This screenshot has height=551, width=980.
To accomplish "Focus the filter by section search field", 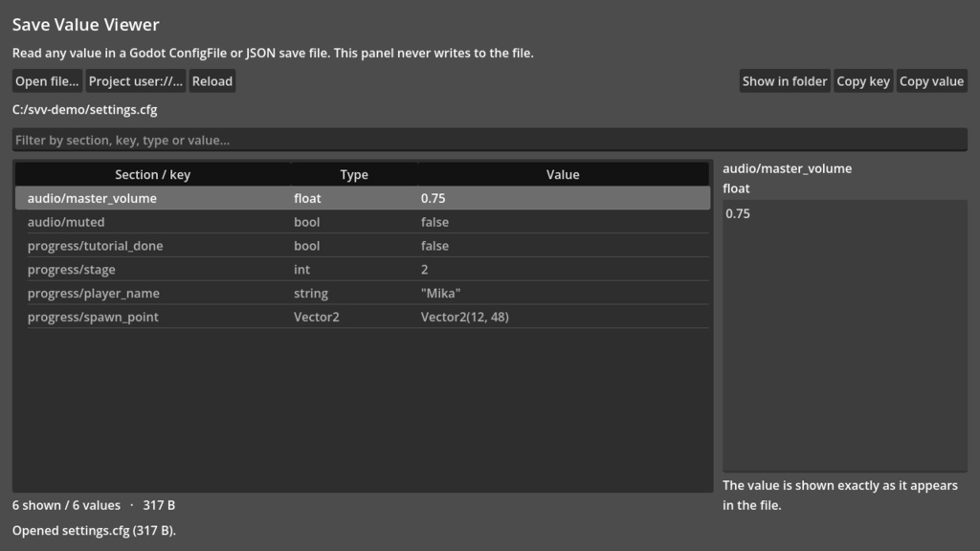I will (x=489, y=140).
